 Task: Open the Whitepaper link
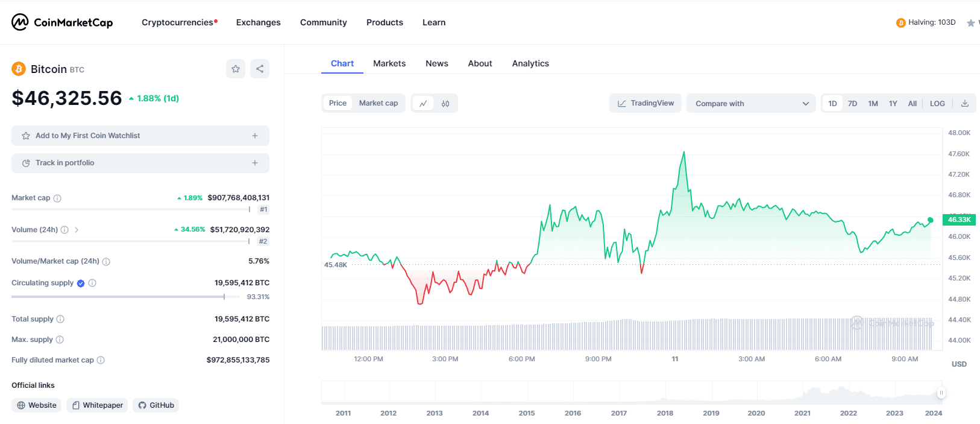tap(97, 405)
